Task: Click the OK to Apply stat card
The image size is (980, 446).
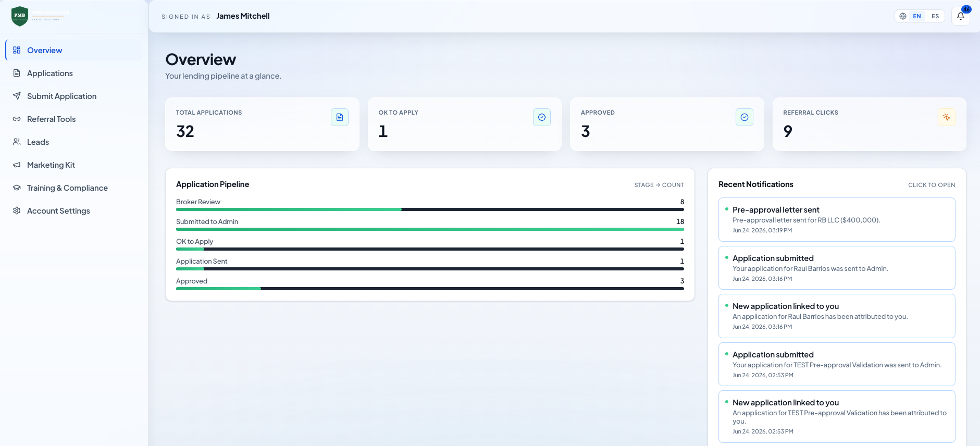Action: tap(465, 124)
